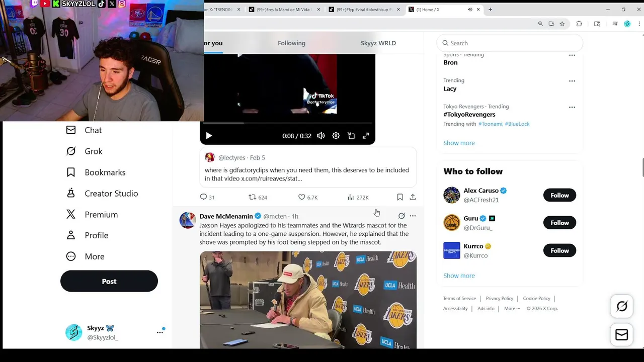Like the post with 6.7K likes
This screenshot has height=362, width=644.
(x=307, y=197)
